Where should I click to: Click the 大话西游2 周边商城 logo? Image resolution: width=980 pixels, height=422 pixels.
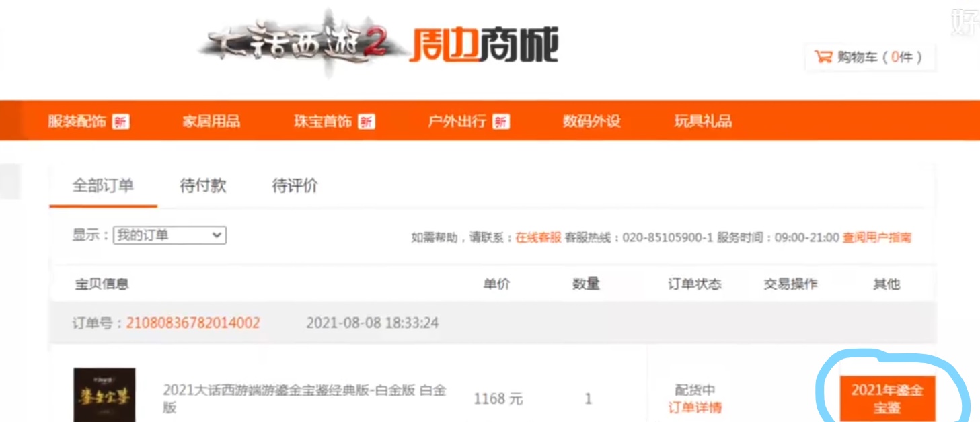379,44
